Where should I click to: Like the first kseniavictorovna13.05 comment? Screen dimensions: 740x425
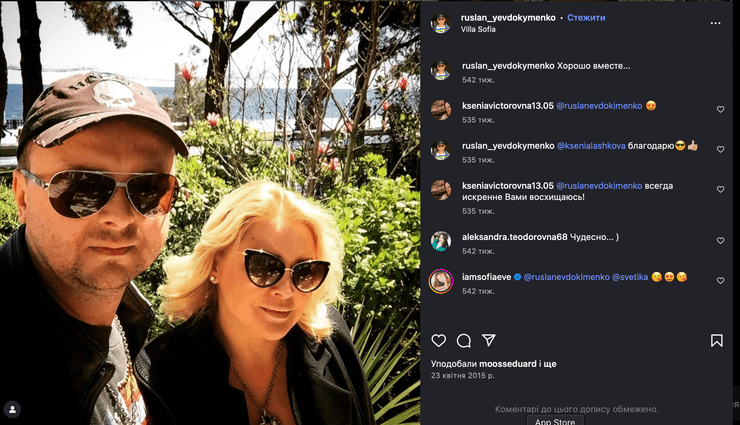(720, 109)
